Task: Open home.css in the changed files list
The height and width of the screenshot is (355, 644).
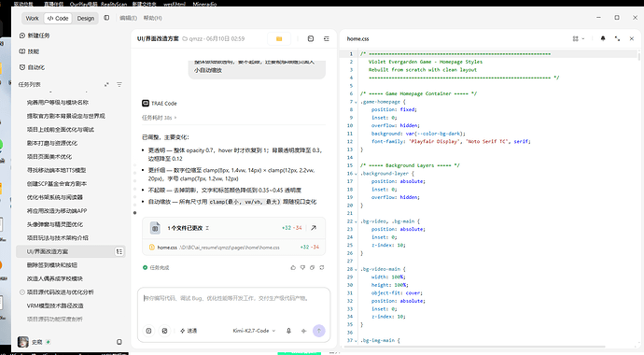Action: coord(233,248)
